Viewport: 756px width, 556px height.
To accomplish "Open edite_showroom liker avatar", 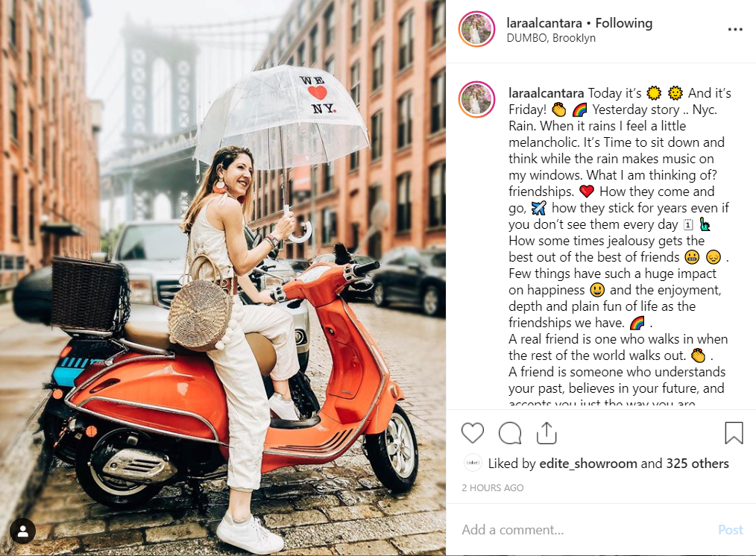I will click(473, 463).
